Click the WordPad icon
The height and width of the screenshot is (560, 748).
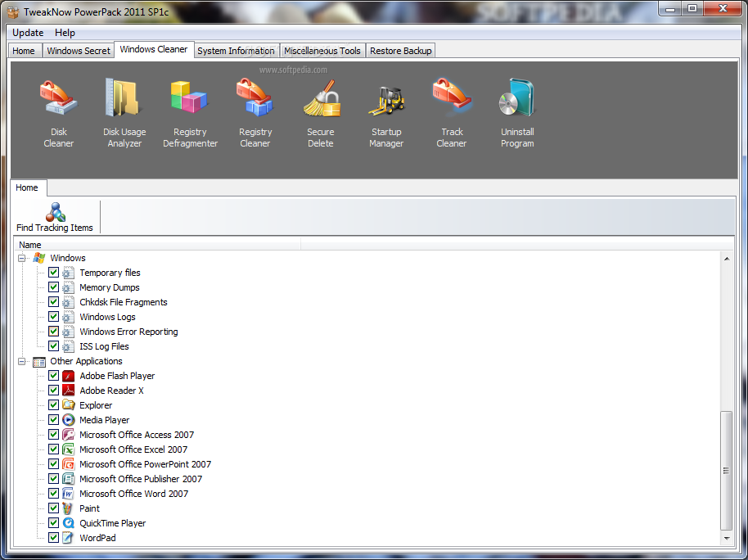pos(69,538)
